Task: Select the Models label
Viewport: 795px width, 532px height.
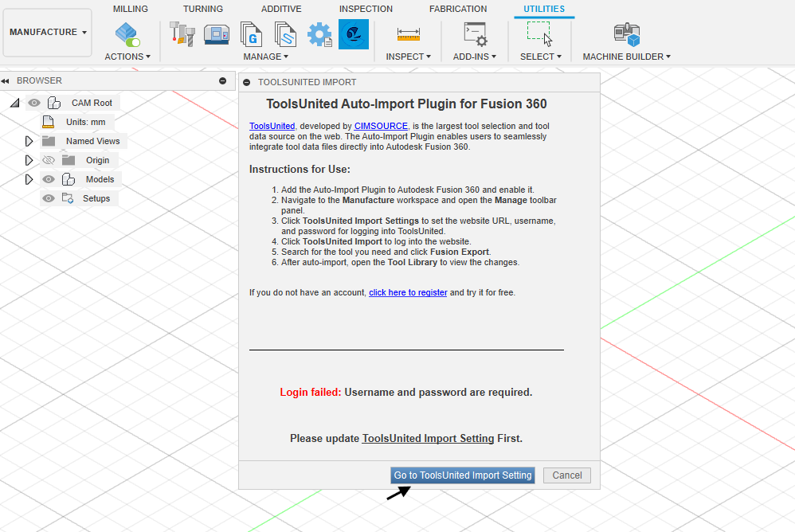Action: point(100,179)
